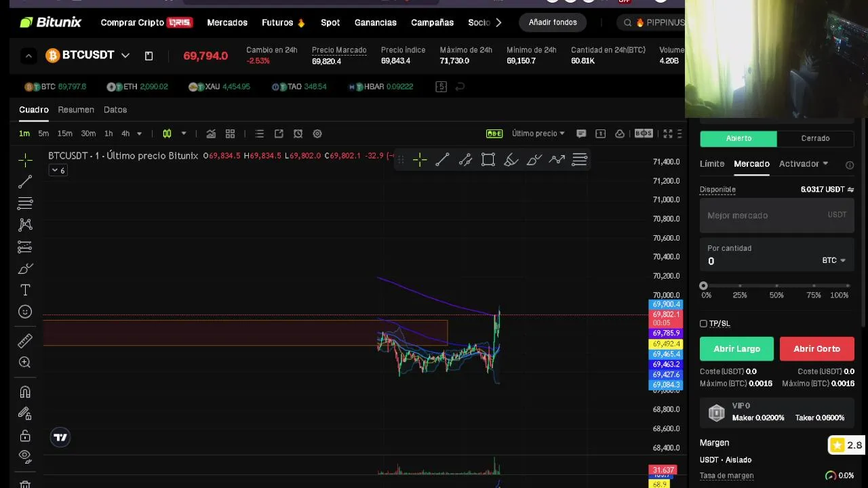Select the 5m timeframe
Image resolution: width=868 pixels, height=488 pixels.
click(x=43, y=134)
